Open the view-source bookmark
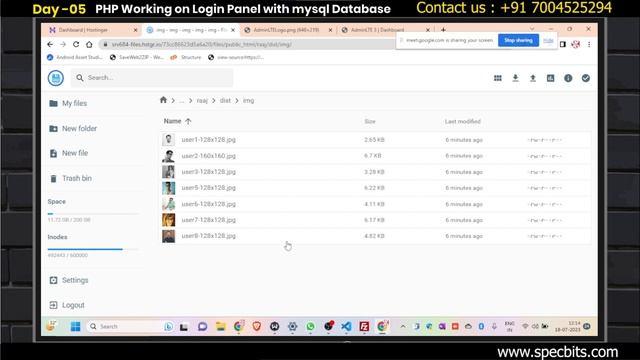Viewport: 640px width, 360px height. click(236, 58)
